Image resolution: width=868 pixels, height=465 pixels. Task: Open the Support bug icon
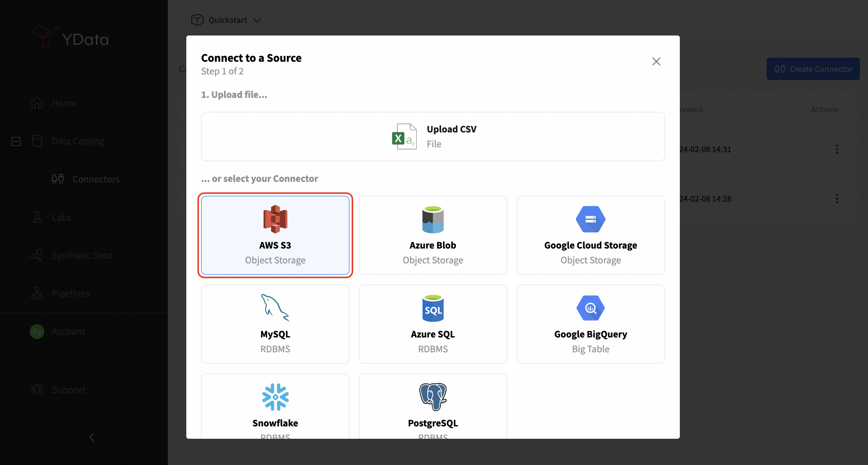37,389
